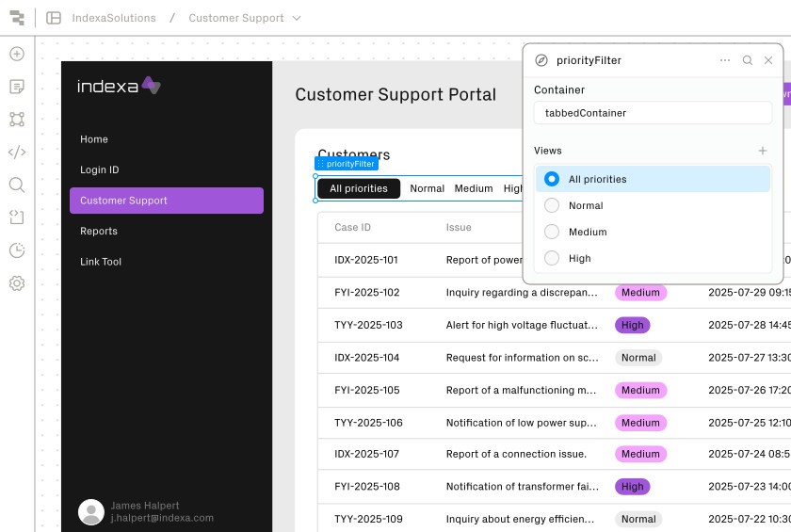
Task: Click 'Inquiry about energy efficien...' issue
Action: [520, 519]
